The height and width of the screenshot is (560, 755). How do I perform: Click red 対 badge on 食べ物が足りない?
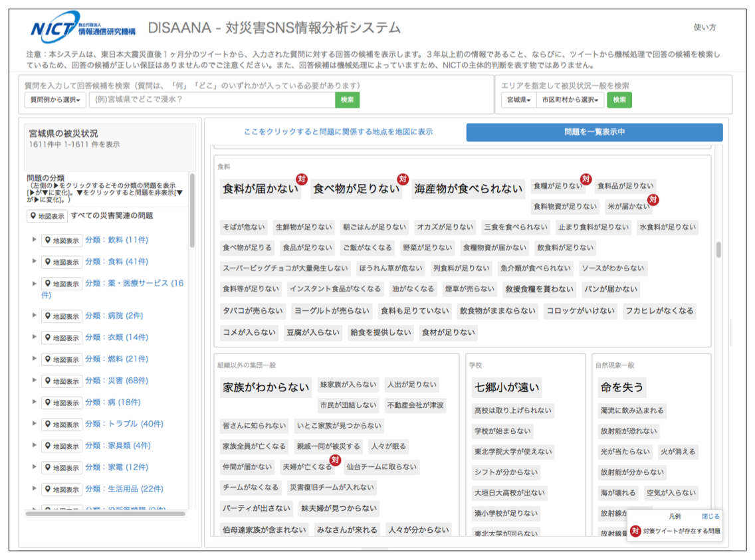coord(403,179)
